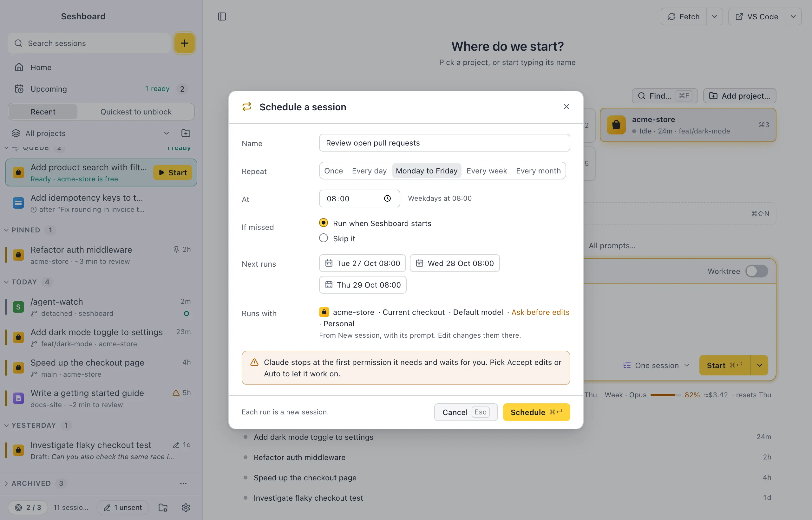Open the archived section three-dots menu
Screen dimensions: 812x520
[183, 483]
